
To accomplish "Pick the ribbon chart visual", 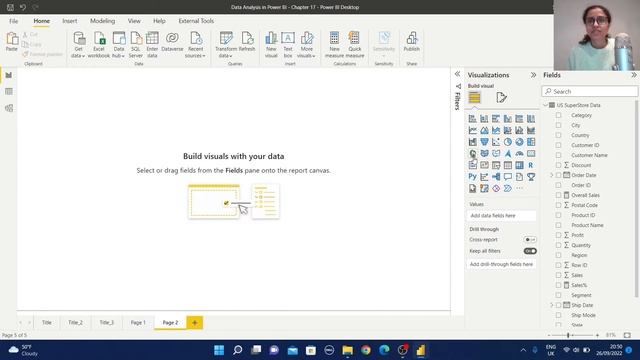I will (531, 131).
